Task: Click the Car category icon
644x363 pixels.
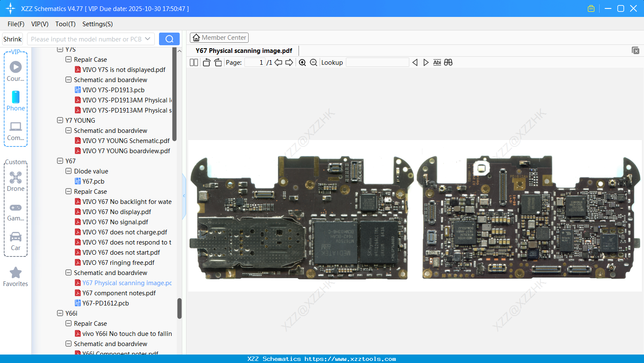Action: 16,237
